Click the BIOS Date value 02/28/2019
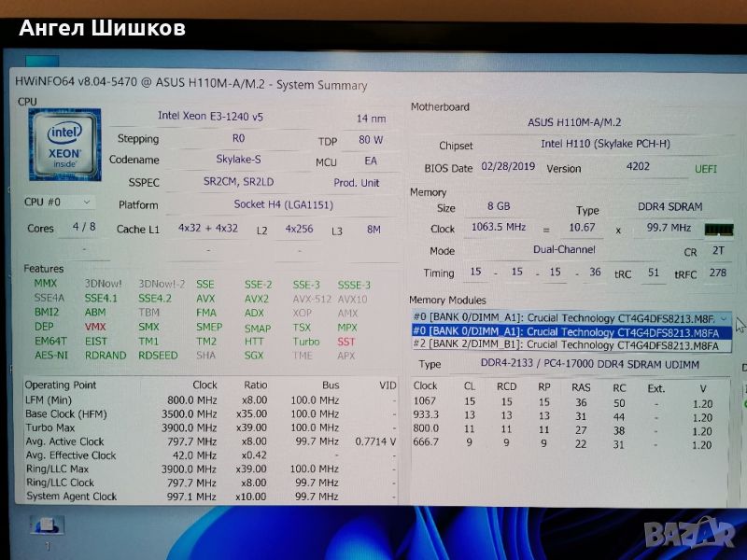This screenshot has width=747, height=560. (508, 167)
